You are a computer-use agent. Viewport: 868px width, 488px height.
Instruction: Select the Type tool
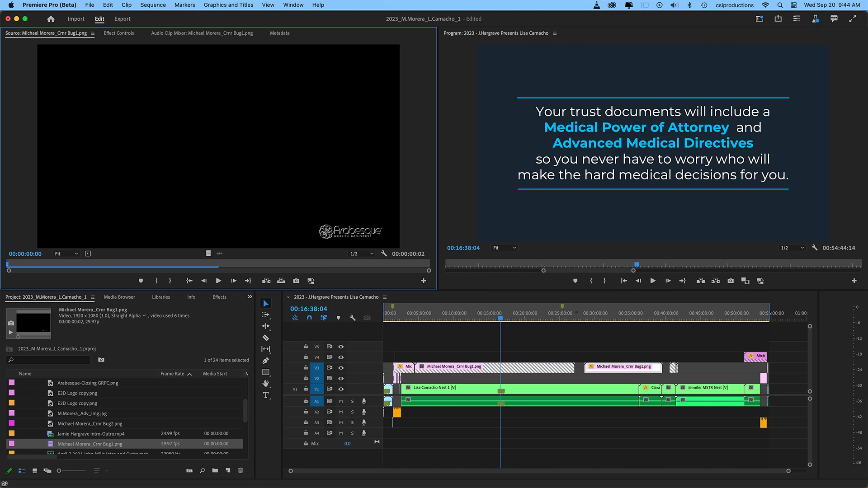266,395
